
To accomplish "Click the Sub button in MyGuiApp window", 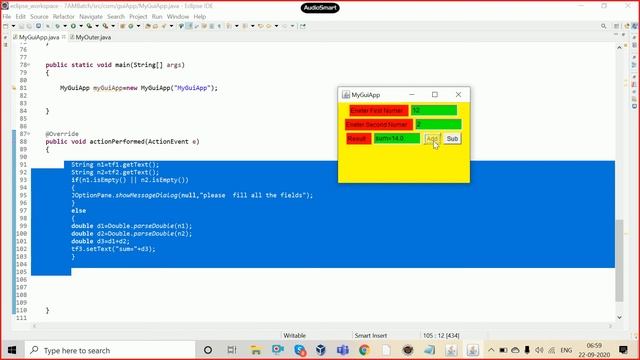I will tap(452, 139).
